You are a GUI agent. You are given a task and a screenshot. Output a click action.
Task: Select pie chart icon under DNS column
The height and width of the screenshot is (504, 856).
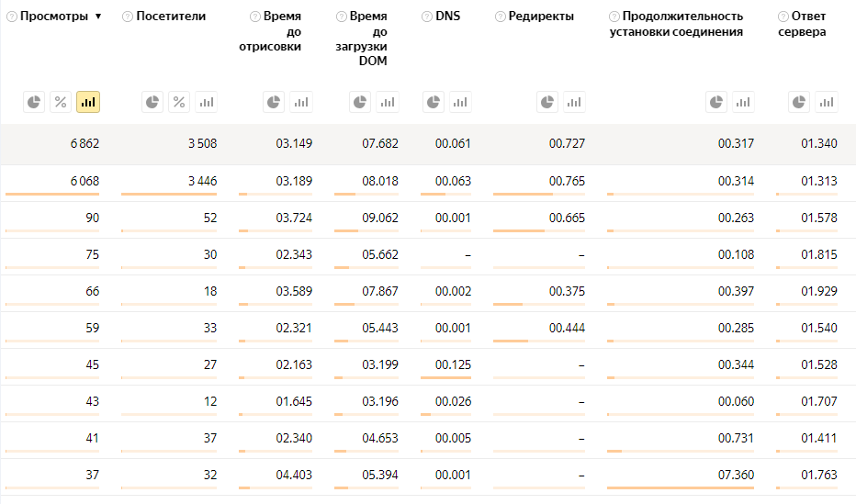tap(433, 102)
